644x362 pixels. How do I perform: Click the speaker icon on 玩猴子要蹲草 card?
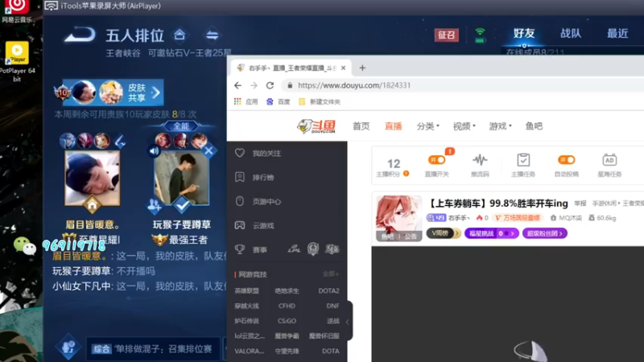[x=154, y=151]
